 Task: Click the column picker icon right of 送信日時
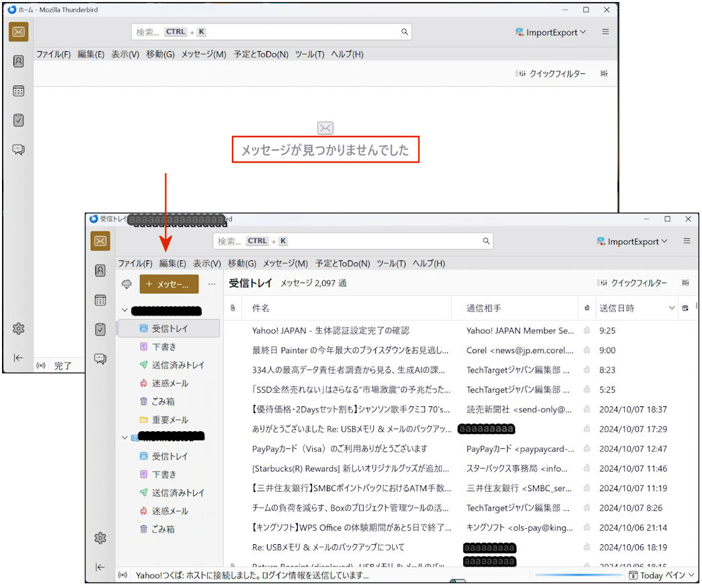685,308
